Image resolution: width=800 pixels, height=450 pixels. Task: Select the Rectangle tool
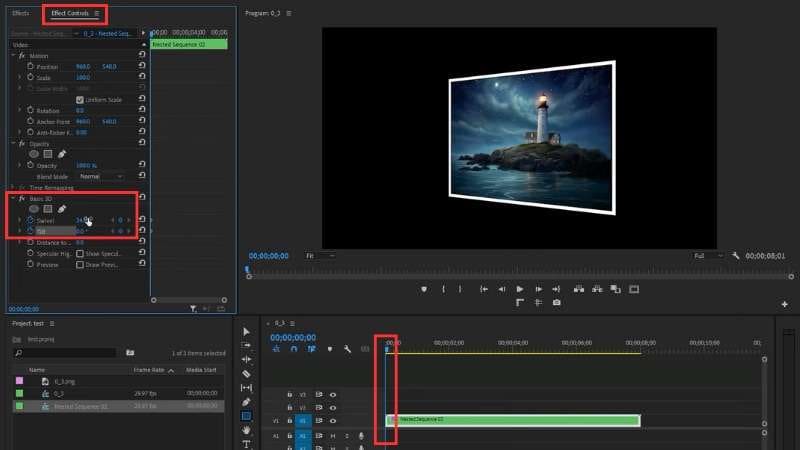tap(246, 416)
